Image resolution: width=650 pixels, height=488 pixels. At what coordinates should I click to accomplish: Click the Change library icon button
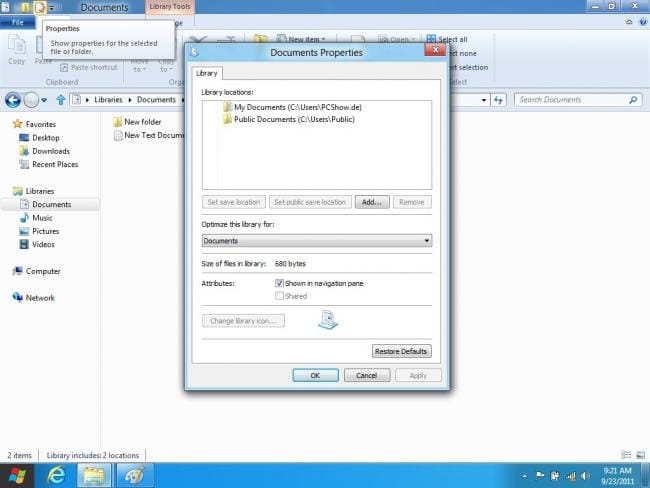[x=243, y=321]
